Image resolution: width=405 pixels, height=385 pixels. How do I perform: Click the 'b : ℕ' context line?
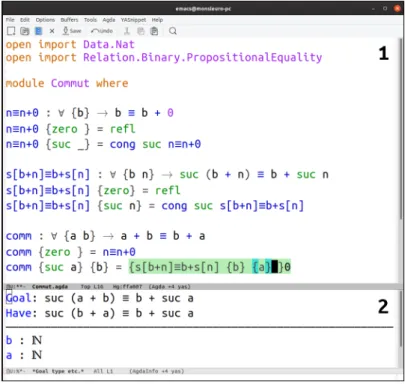(24, 340)
